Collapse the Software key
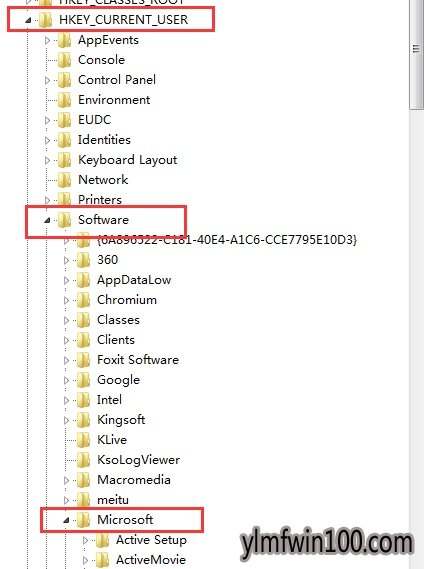Screen dimensions: 424x569 47,220
